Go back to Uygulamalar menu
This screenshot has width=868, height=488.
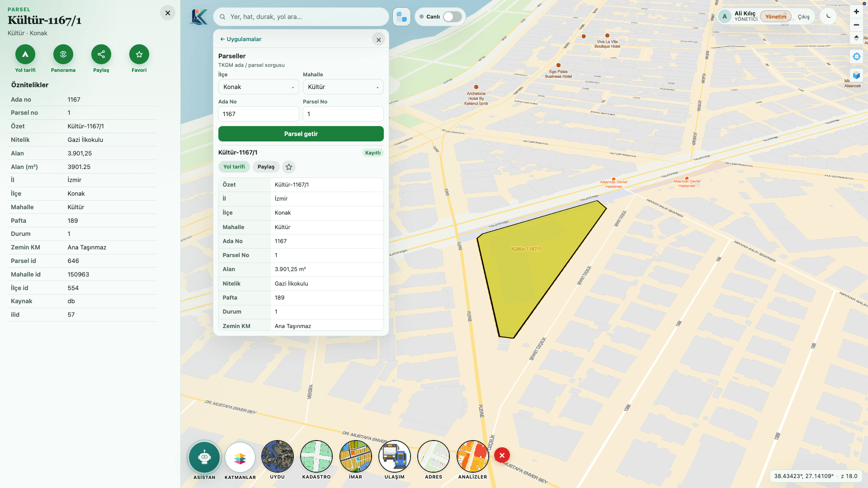pyautogui.click(x=241, y=39)
